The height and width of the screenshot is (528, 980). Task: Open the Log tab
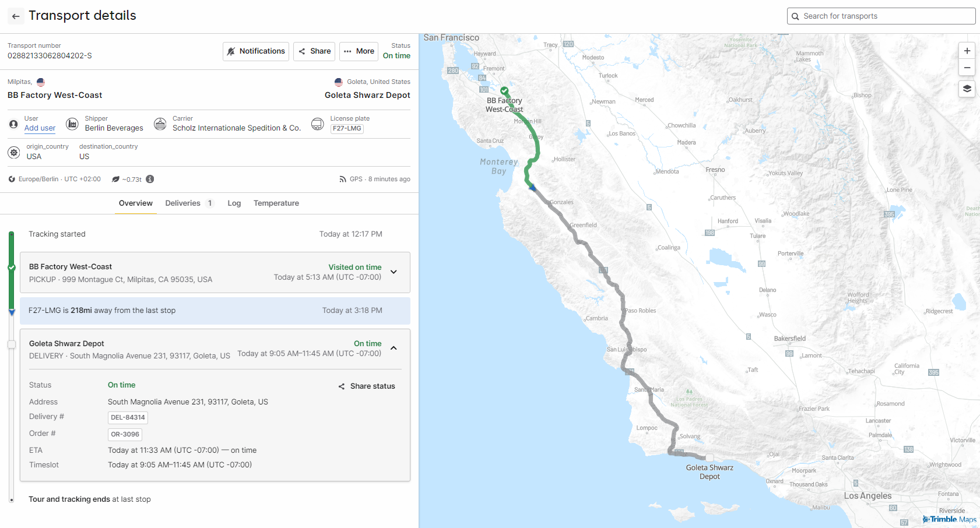[x=234, y=203]
